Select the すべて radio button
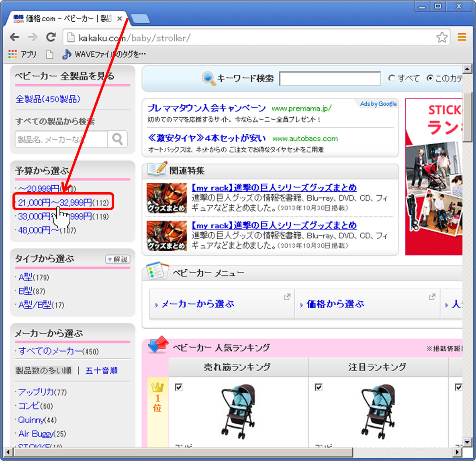The image size is (476, 461). (392, 78)
